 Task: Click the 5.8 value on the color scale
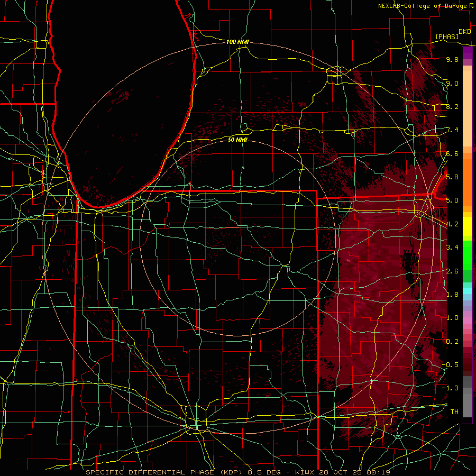coord(452,177)
